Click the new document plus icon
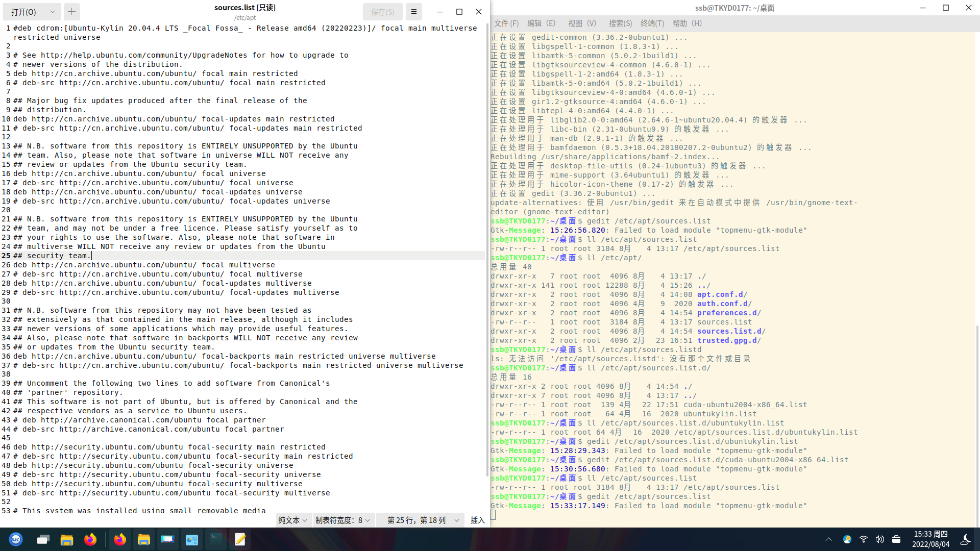Screen dimensions: 980x551 point(71,11)
